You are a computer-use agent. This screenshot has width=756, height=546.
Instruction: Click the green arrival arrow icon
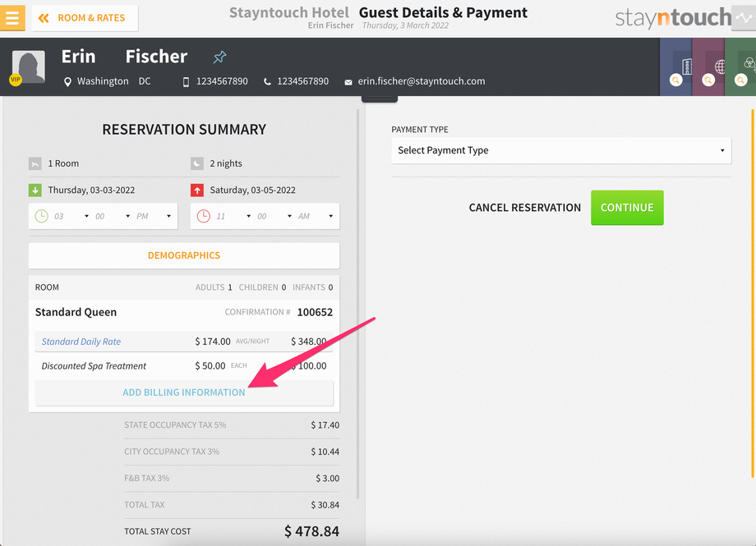click(35, 190)
